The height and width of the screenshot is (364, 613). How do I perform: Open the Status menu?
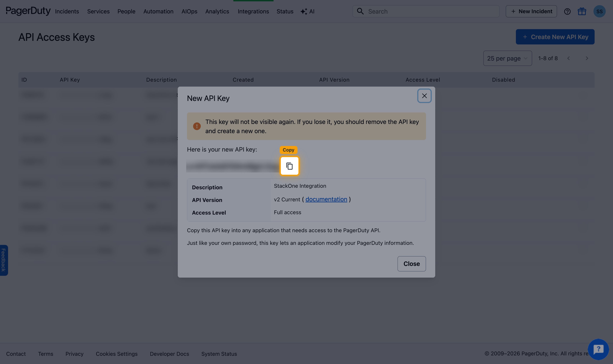[x=285, y=11]
